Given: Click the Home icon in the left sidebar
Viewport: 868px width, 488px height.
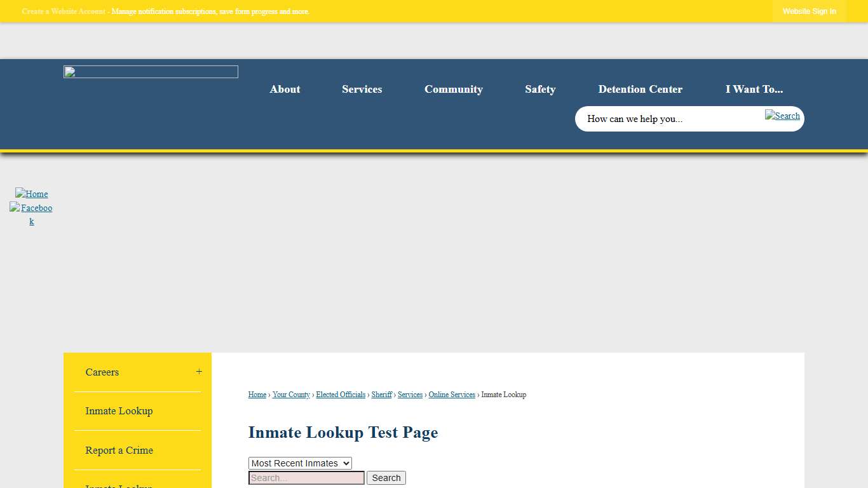Looking at the screenshot, I should (31, 194).
